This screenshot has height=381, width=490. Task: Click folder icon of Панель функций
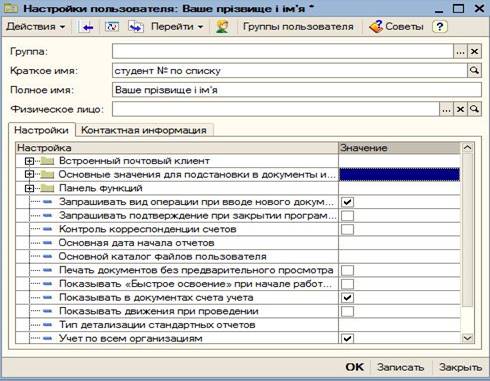(x=47, y=188)
